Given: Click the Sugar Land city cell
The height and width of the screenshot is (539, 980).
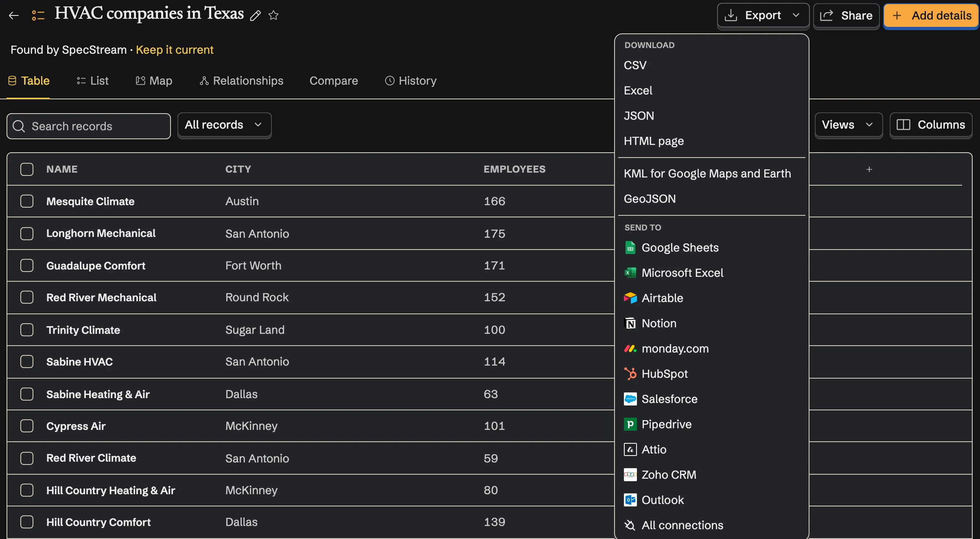Looking at the screenshot, I should [x=255, y=330].
